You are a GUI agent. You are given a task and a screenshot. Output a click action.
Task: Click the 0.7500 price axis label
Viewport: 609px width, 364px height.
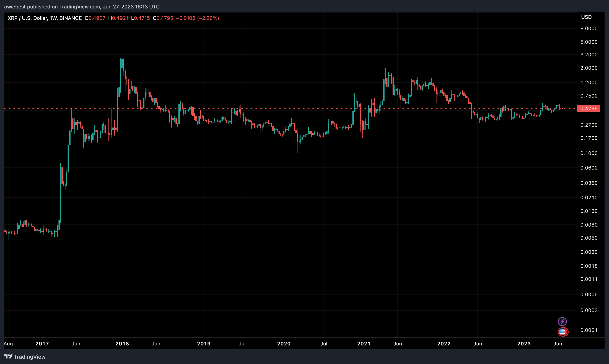(589, 96)
